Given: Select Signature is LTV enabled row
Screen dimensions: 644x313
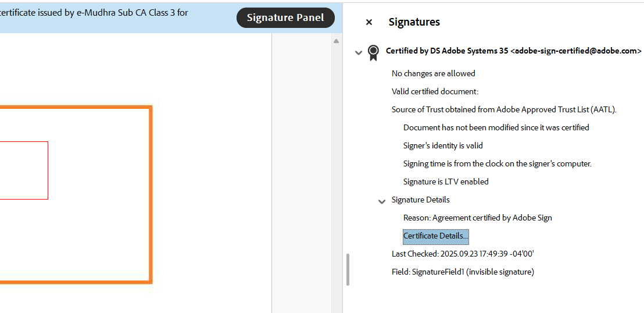Looking at the screenshot, I should coord(446,182).
